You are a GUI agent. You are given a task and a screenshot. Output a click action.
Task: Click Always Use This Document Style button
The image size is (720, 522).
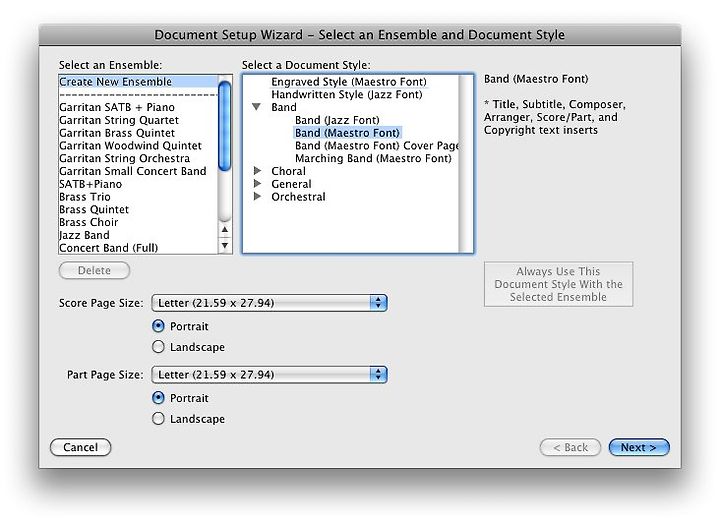(558, 284)
